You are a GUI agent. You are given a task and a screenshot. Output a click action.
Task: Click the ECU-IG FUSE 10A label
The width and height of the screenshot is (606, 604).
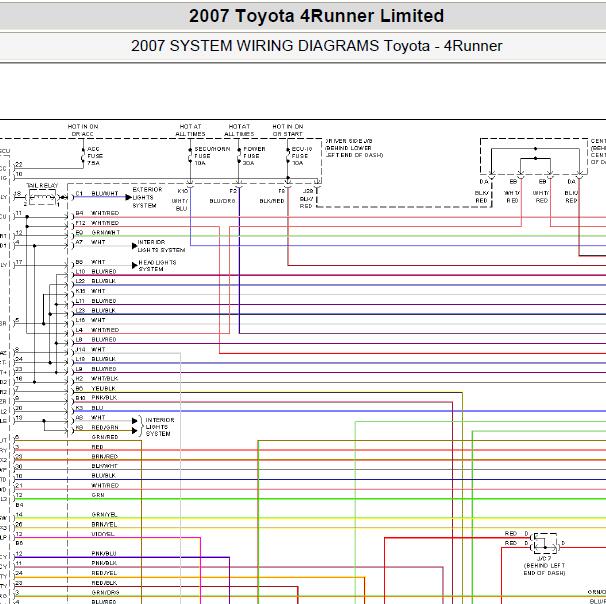(x=301, y=156)
